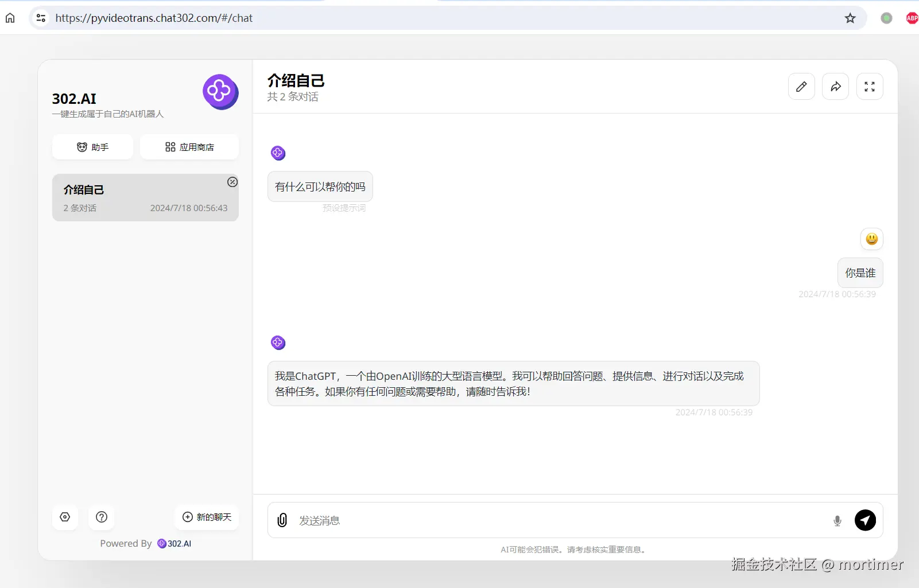Open site information icon in address bar

tap(41, 18)
